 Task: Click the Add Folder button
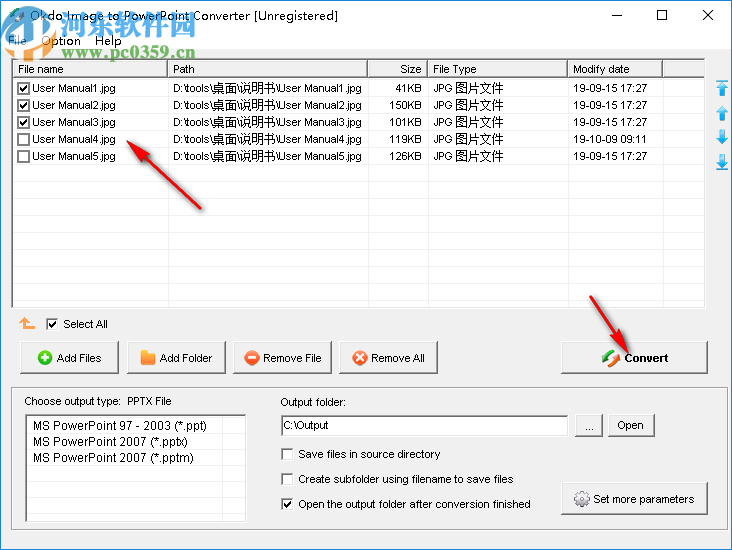[176, 358]
